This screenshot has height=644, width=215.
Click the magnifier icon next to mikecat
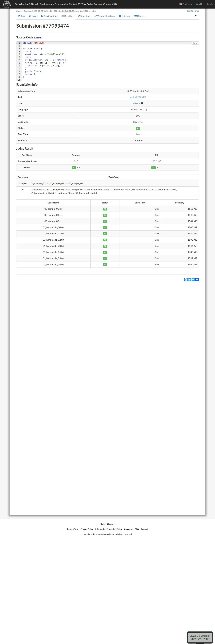[x=142, y=103]
